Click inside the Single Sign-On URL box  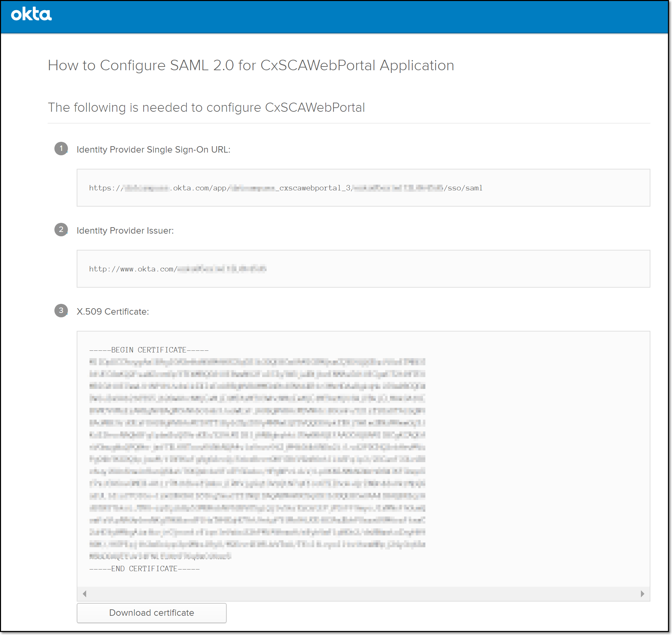click(363, 187)
